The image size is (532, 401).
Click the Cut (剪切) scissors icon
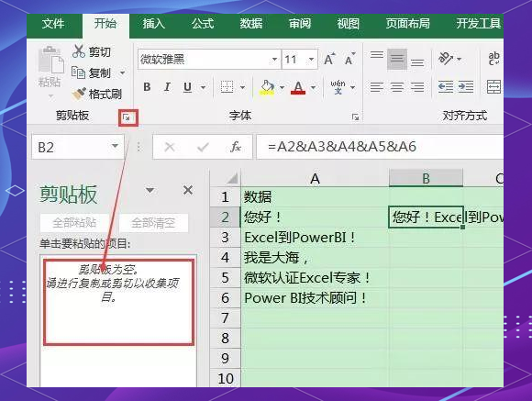click(x=78, y=51)
